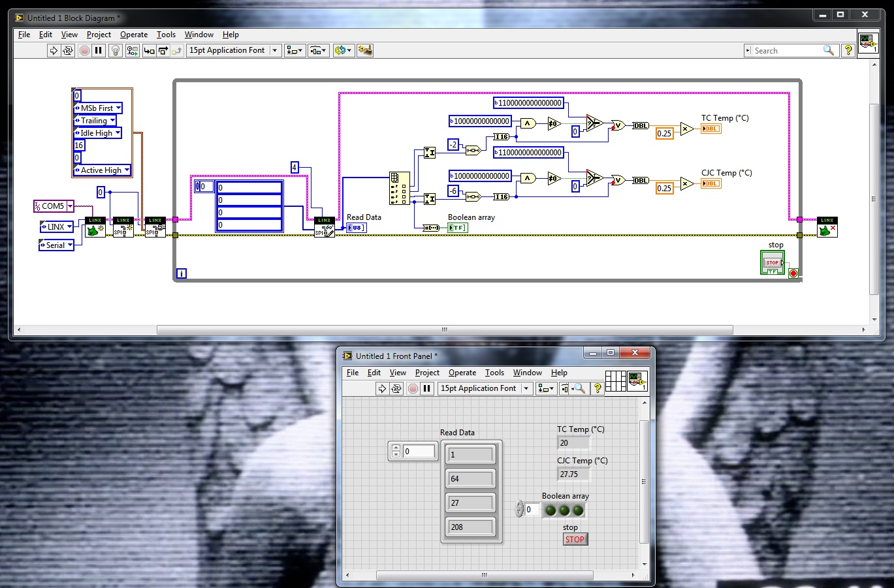Viewport: 894px width, 588px height.
Task: Click Pause in Block Diagram toolbar
Action: [x=99, y=50]
